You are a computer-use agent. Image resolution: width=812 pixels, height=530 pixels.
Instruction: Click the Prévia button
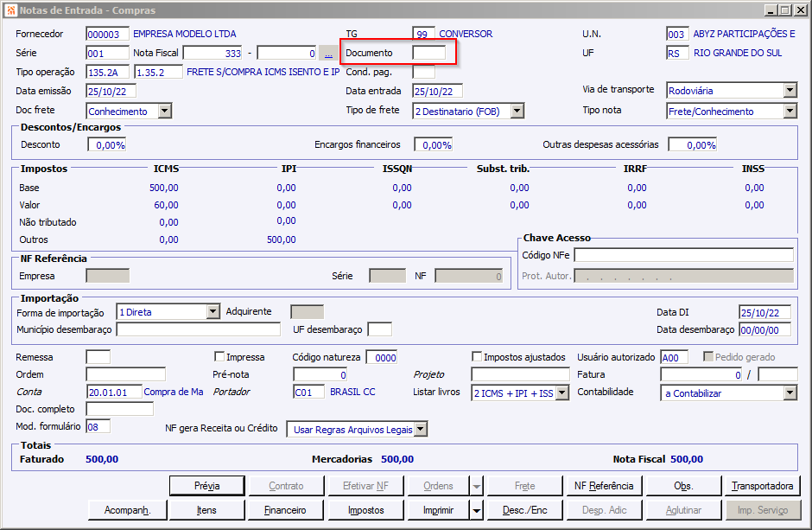(x=206, y=486)
